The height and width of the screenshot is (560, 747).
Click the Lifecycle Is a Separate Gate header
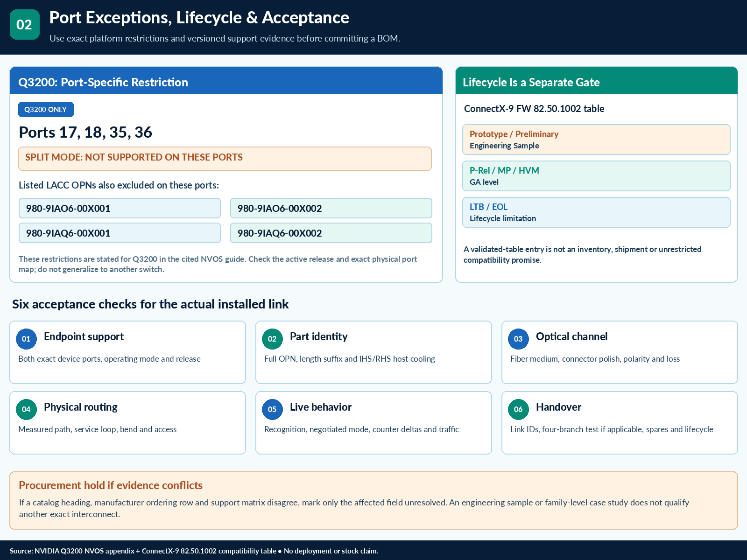tap(597, 81)
